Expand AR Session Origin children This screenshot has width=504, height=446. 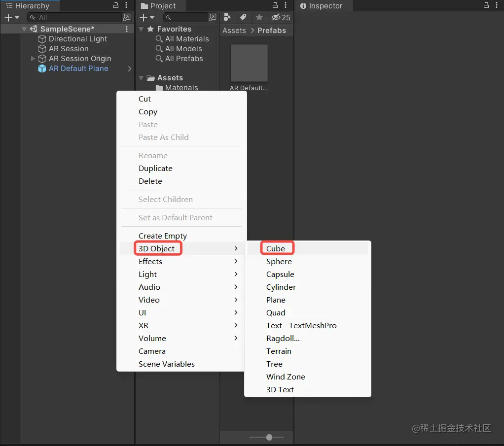33,59
